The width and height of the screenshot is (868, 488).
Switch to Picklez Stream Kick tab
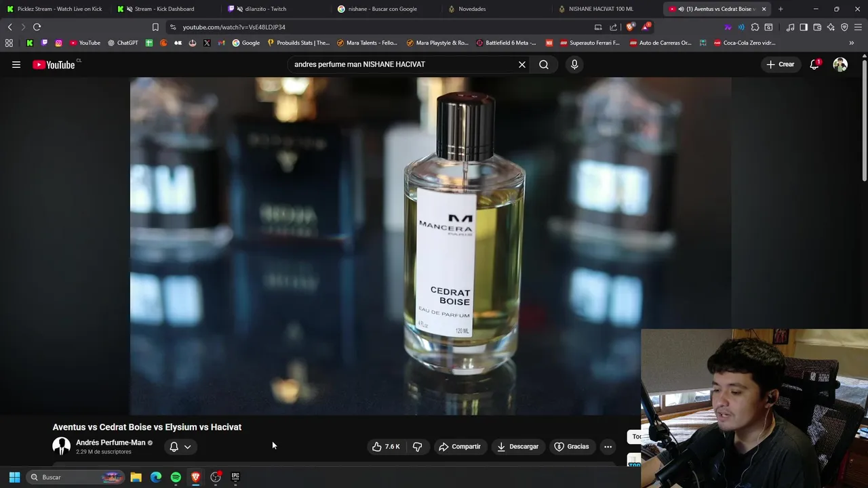(x=54, y=9)
